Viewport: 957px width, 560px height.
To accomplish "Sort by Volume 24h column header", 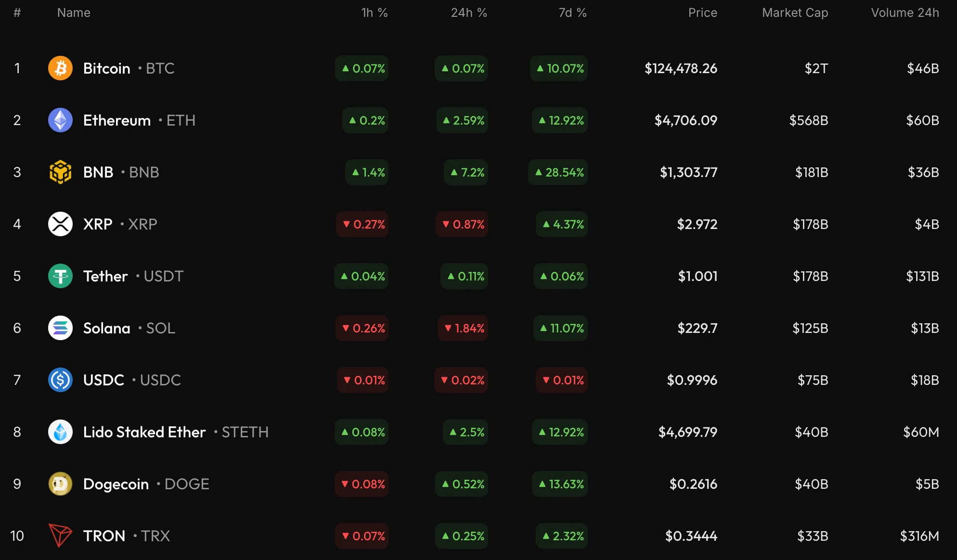I will tap(905, 13).
